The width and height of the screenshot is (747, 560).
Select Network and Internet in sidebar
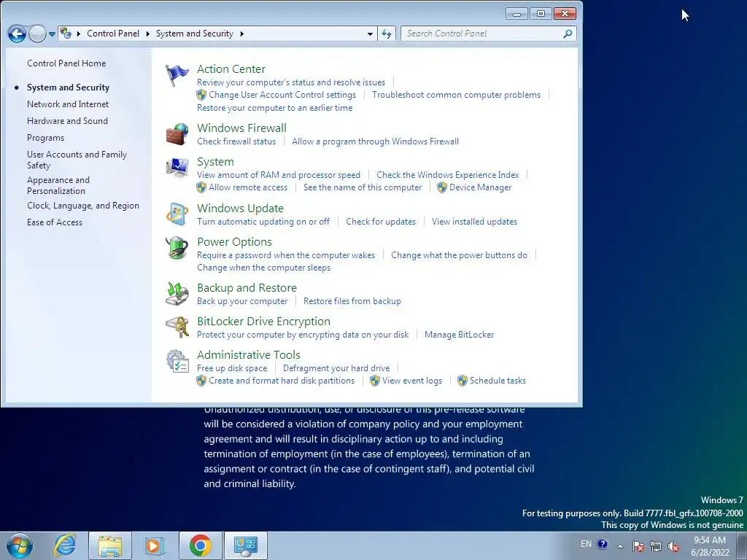pyautogui.click(x=68, y=104)
